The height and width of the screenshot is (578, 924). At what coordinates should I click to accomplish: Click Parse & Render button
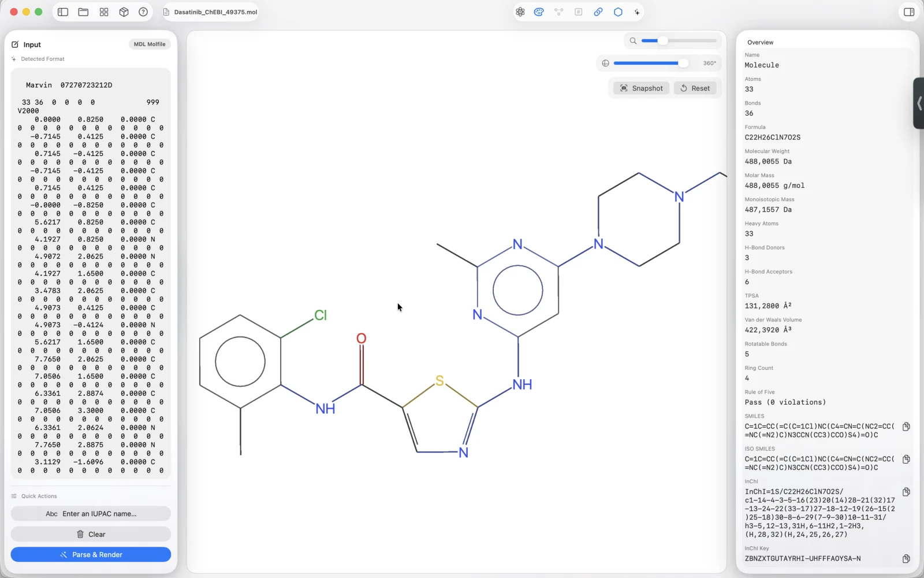[91, 555]
